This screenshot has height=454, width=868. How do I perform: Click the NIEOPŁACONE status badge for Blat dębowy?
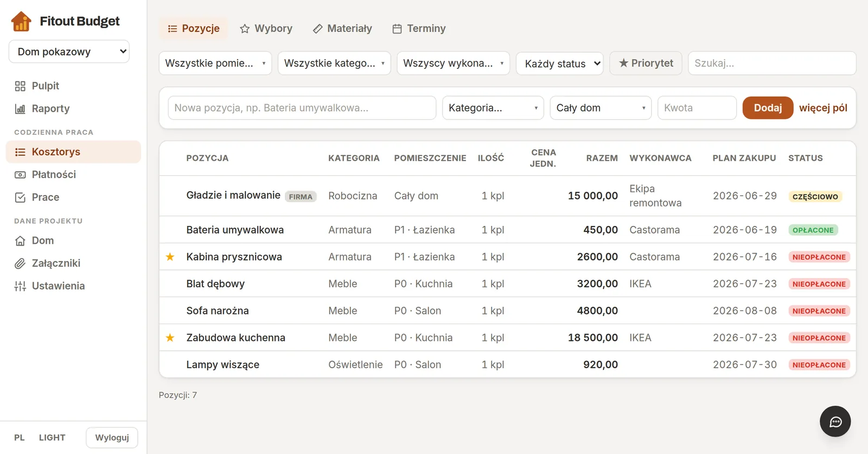(819, 284)
